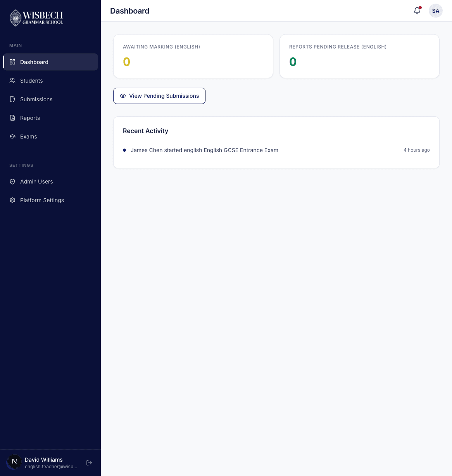Click the logout icon next to David Williams
Screen dimensions: 452x476
coord(89,462)
